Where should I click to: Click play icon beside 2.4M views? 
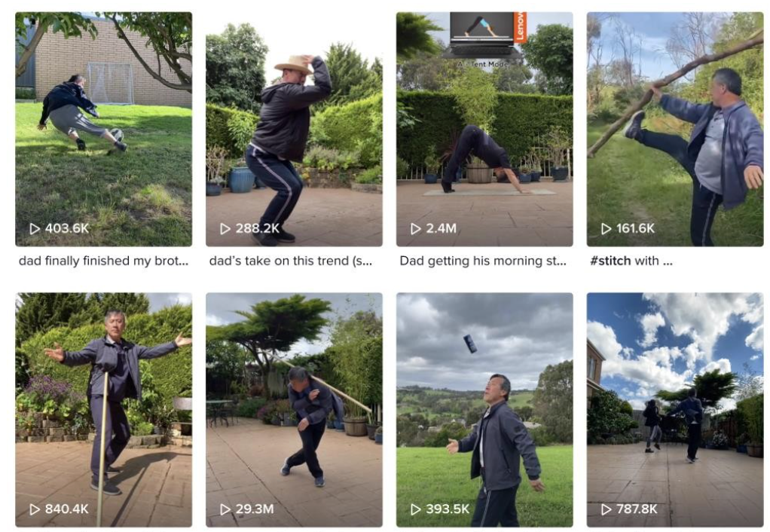[416, 229]
